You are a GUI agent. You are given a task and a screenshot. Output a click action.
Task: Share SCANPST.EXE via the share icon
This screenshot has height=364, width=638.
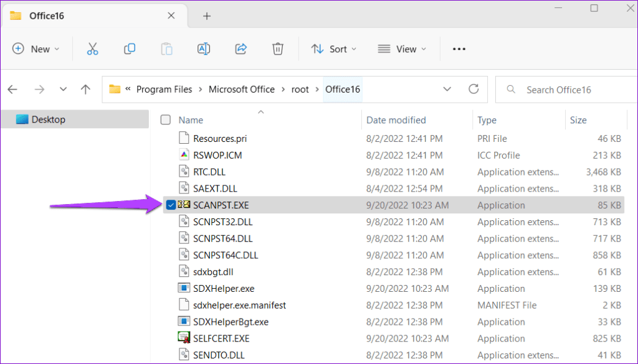click(240, 49)
